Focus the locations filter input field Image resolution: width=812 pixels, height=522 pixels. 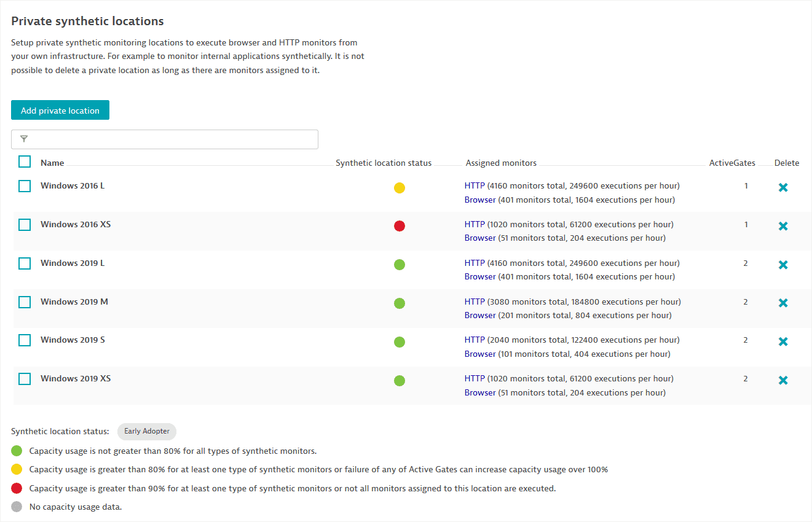(x=165, y=139)
